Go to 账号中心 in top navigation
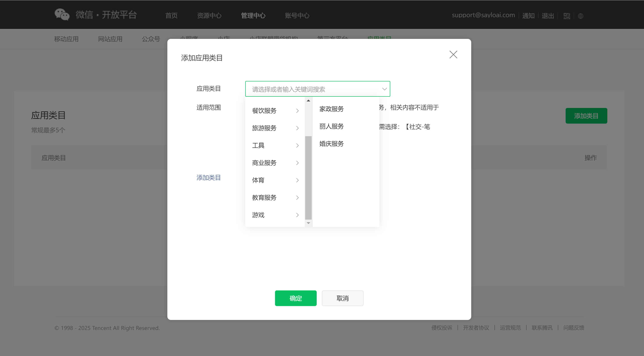Image resolution: width=644 pixels, height=356 pixels. (x=297, y=15)
